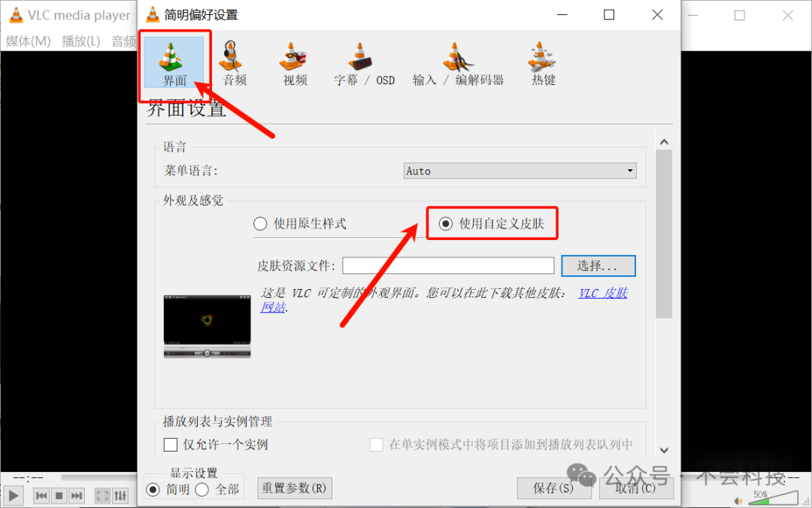Enable the 仅允许一个实例 checkbox
Screen dimensions: 812x508
pos(170,445)
